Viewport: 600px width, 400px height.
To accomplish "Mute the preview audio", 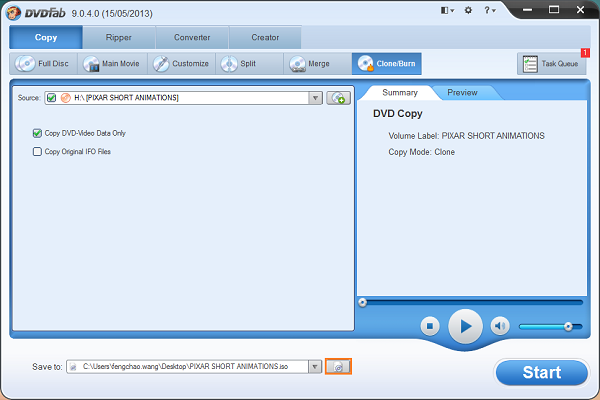I will pos(500,326).
